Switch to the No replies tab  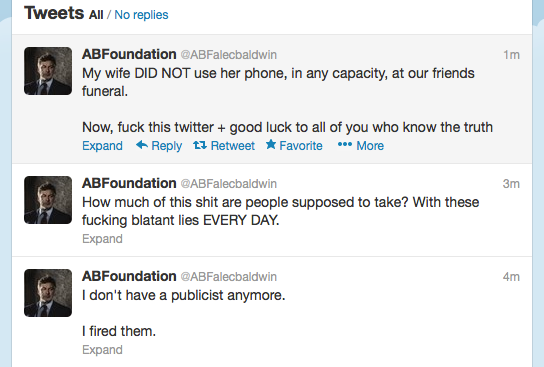point(141,15)
